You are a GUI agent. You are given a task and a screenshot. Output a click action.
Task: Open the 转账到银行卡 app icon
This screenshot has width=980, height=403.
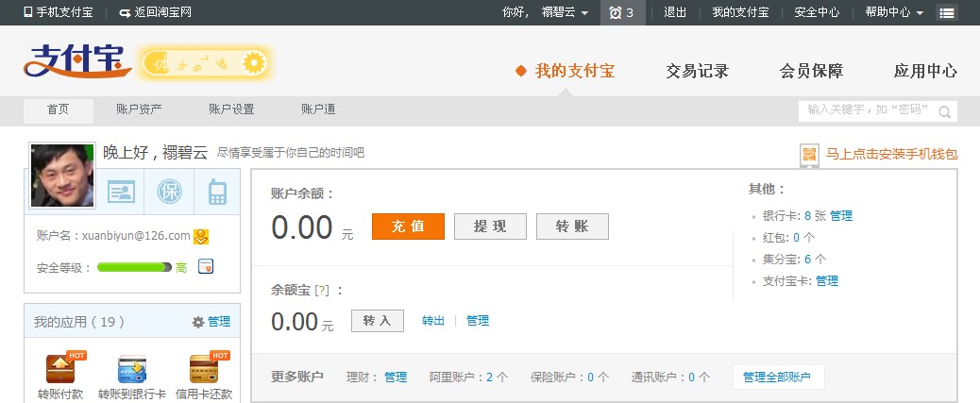132,370
